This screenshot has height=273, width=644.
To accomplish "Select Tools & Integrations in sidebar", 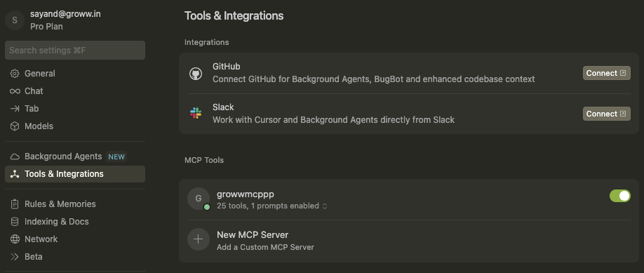I will coord(75,174).
